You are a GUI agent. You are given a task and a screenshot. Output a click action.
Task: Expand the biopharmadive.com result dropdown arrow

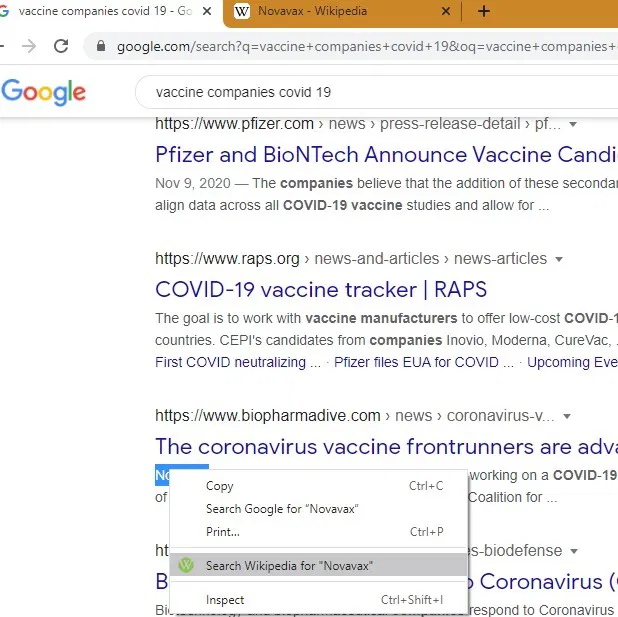(567, 416)
